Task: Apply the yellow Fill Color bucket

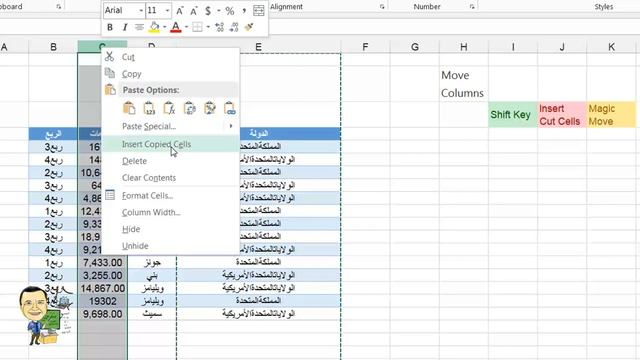Action: [155, 27]
